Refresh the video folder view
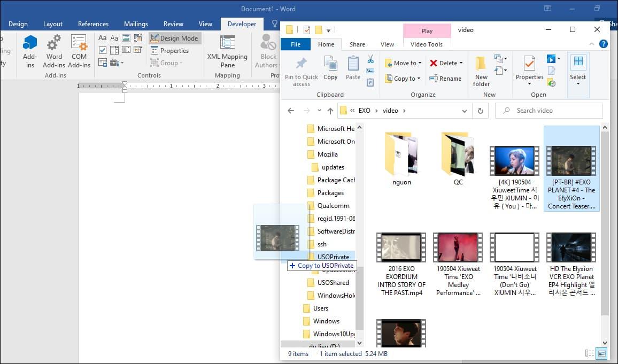The image size is (618, 364). point(481,111)
